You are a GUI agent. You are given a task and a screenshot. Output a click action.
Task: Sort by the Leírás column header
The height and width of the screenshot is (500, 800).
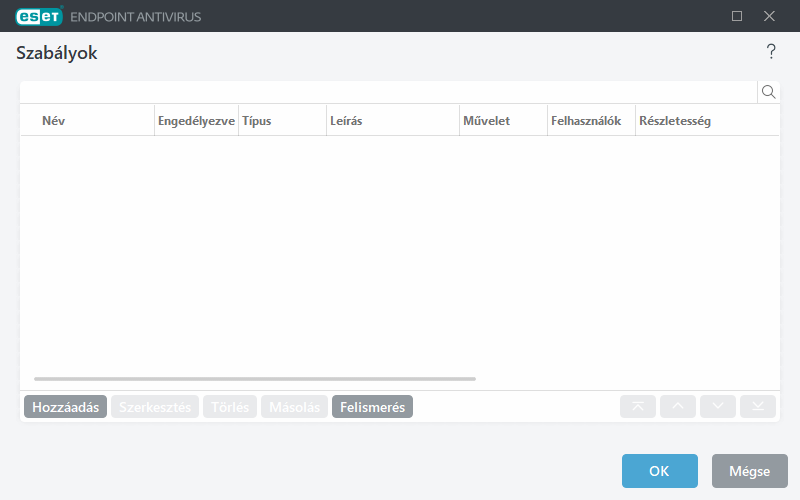pos(393,121)
